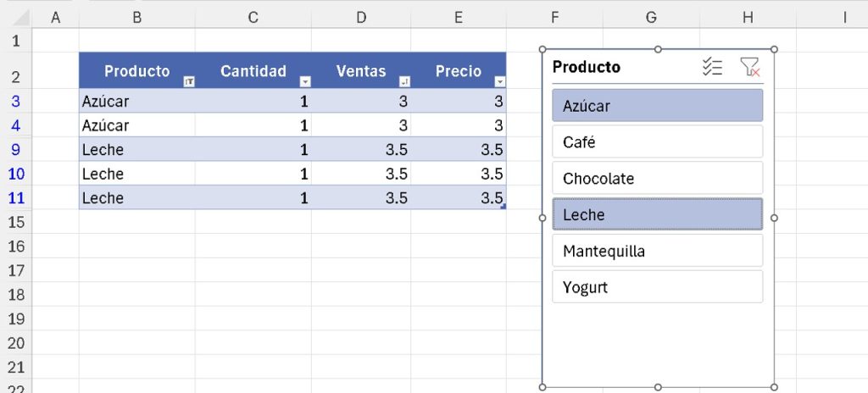This screenshot has height=393, width=868.
Task: Choose Yogurt in the slicer
Action: click(657, 287)
